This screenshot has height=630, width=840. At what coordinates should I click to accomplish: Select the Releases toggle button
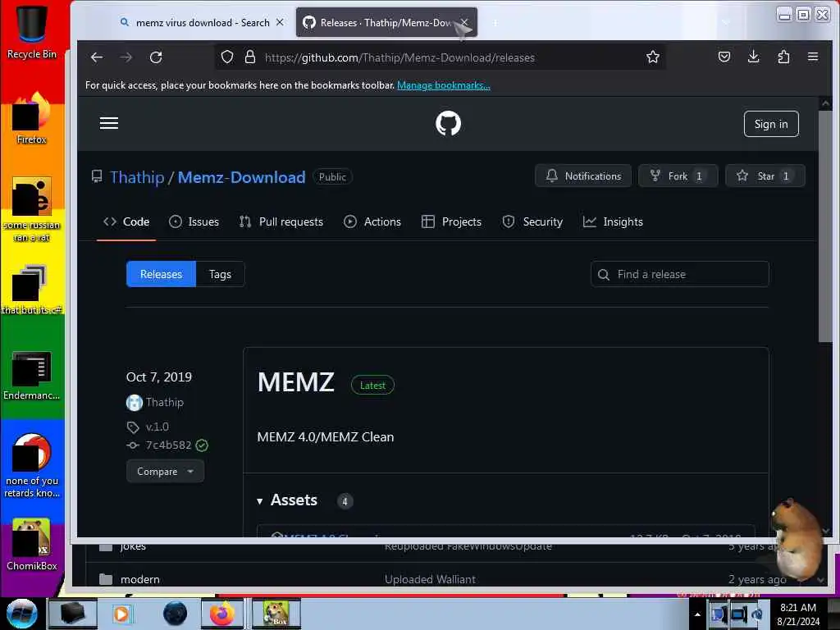[162, 274]
